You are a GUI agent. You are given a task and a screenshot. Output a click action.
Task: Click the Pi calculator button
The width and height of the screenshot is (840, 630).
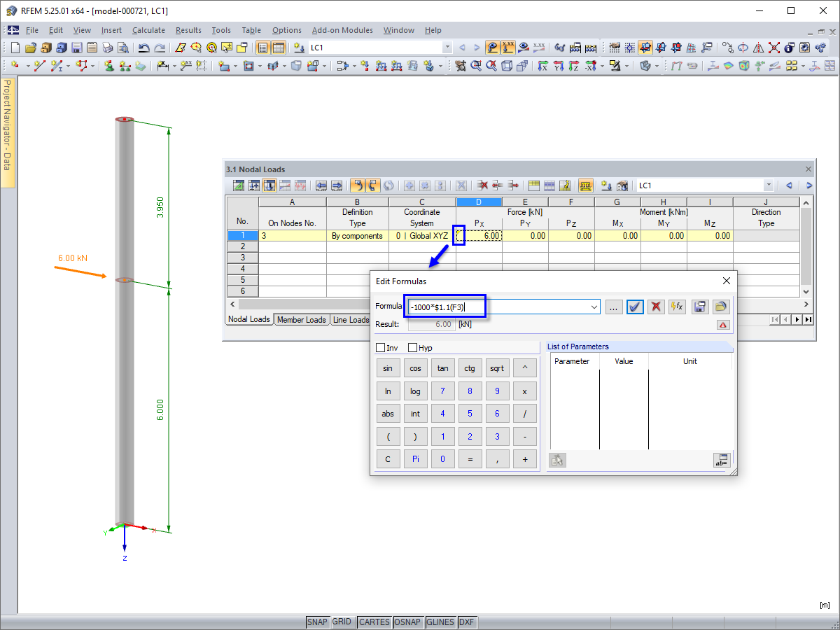[x=415, y=459]
